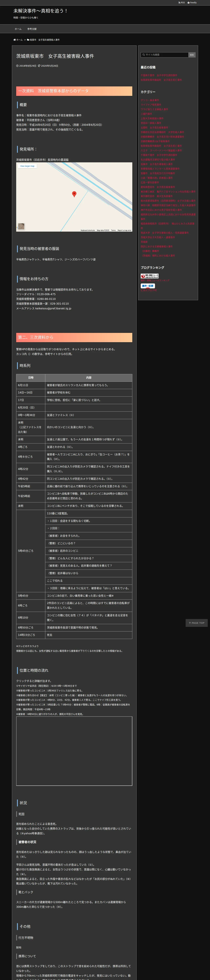Open ワラビ採り２主婦殺人事件 category
This screenshot has width=210, height=980.
point(154,109)
